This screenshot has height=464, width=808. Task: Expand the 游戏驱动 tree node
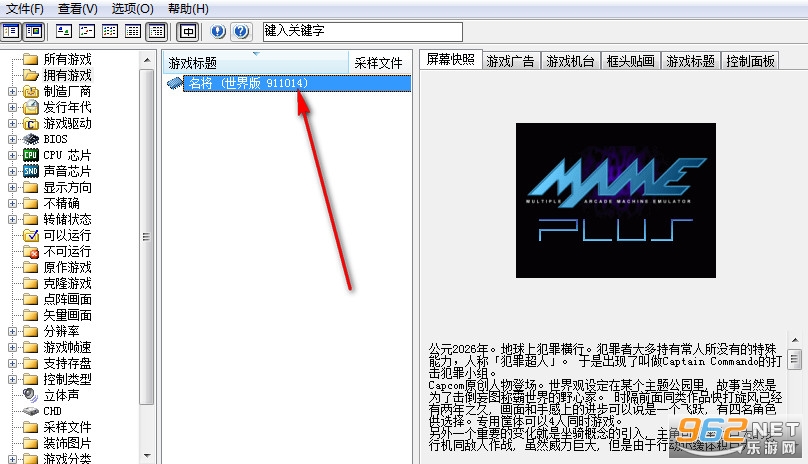[12, 124]
